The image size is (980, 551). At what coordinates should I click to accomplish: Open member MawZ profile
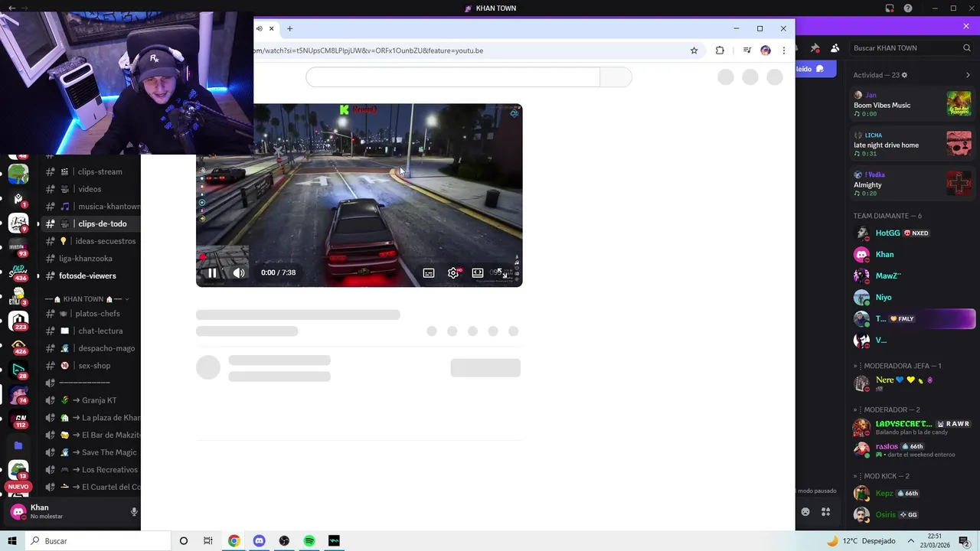tap(913, 275)
